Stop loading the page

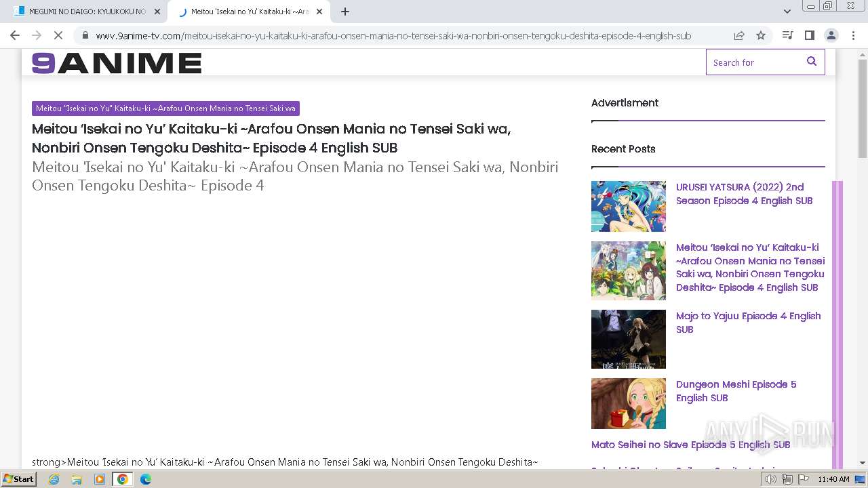(x=58, y=35)
